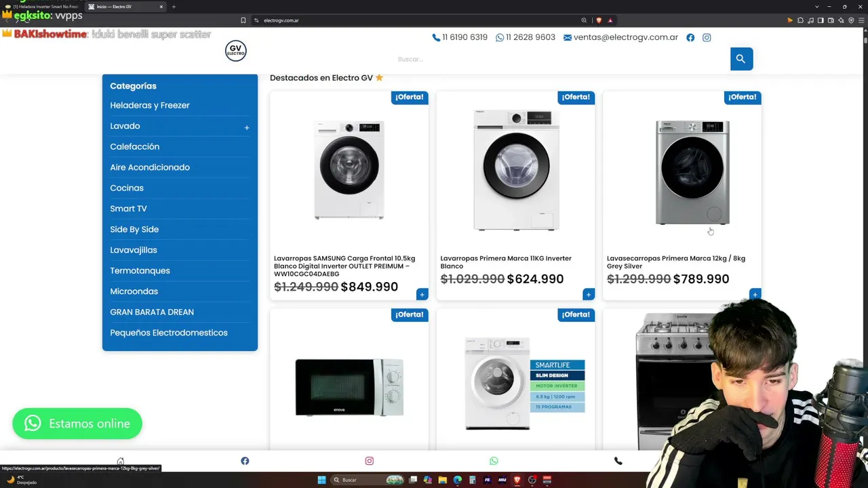Viewport: 868px width, 488px height.
Task: Open the Lavavajillas category
Action: [134, 250]
